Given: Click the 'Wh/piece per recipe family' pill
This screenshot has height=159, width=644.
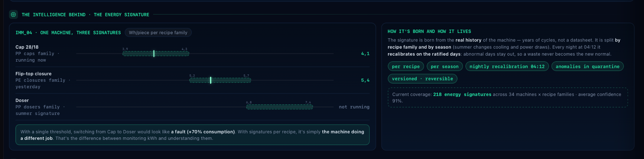Looking at the screenshot, I should tap(158, 33).
